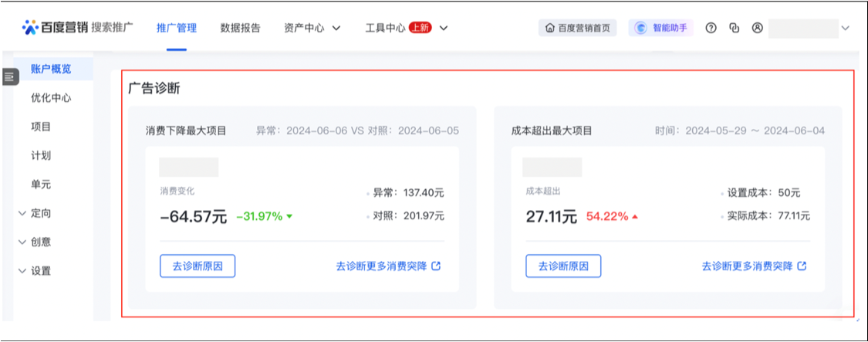Expand the 资产中心 dropdown menu
This screenshot has height=342, width=868.
click(x=336, y=28)
